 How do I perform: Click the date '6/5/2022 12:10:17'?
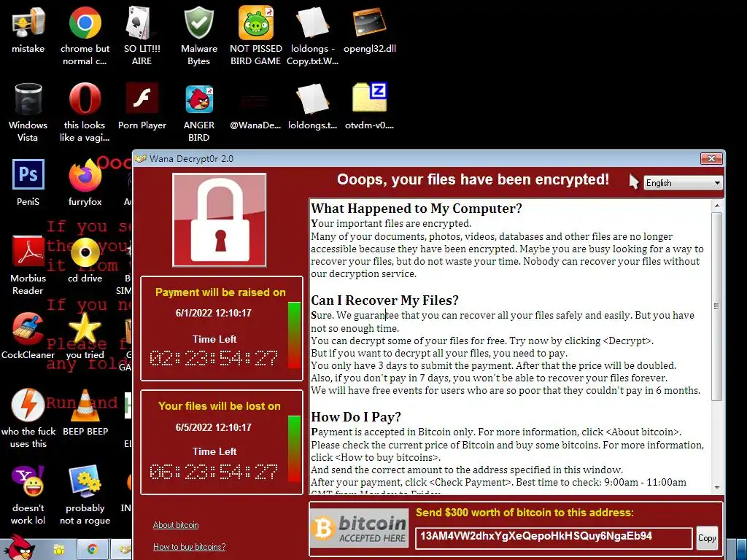pos(214,427)
